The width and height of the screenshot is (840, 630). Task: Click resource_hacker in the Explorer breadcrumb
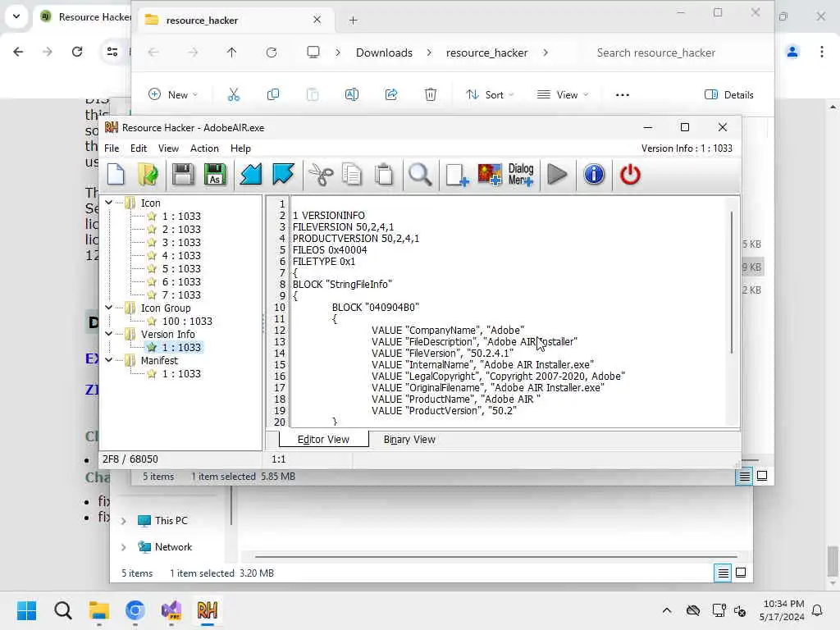pos(486,52)
